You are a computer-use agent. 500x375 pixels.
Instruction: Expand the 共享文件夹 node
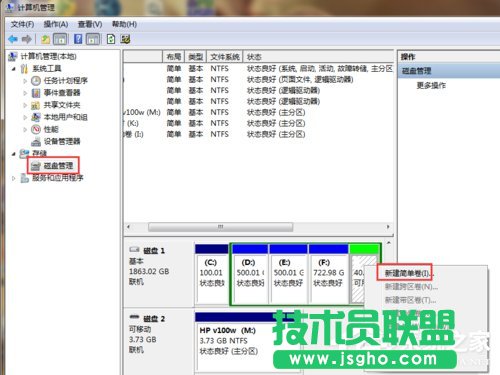pyautogui.click(x=25, y=105)
